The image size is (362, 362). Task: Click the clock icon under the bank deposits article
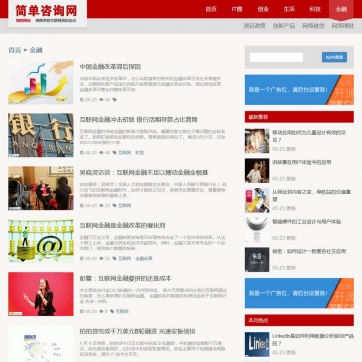[x=82, y=153]
